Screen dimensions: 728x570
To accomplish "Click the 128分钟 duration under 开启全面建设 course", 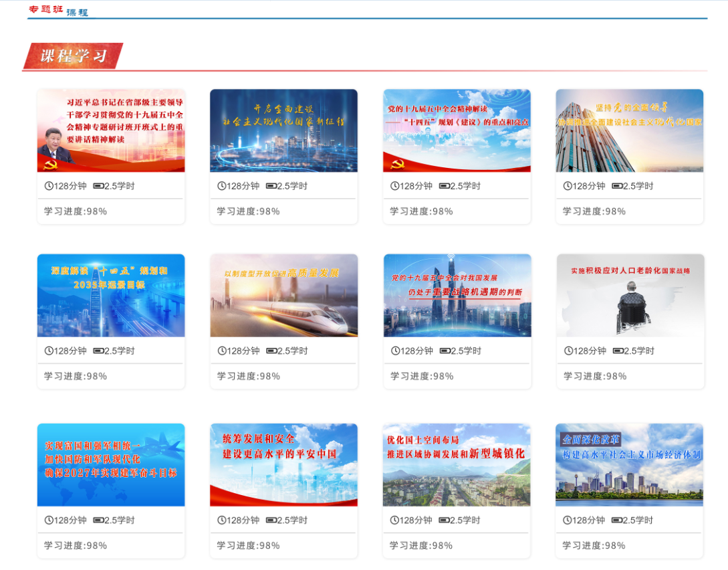I will [243, 186].
